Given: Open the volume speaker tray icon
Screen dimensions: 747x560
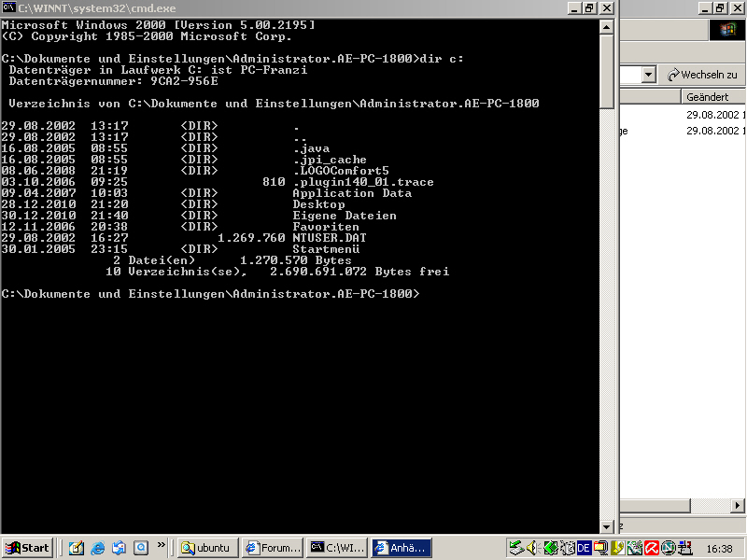Looking at the screenshot, I should (532, 548).
